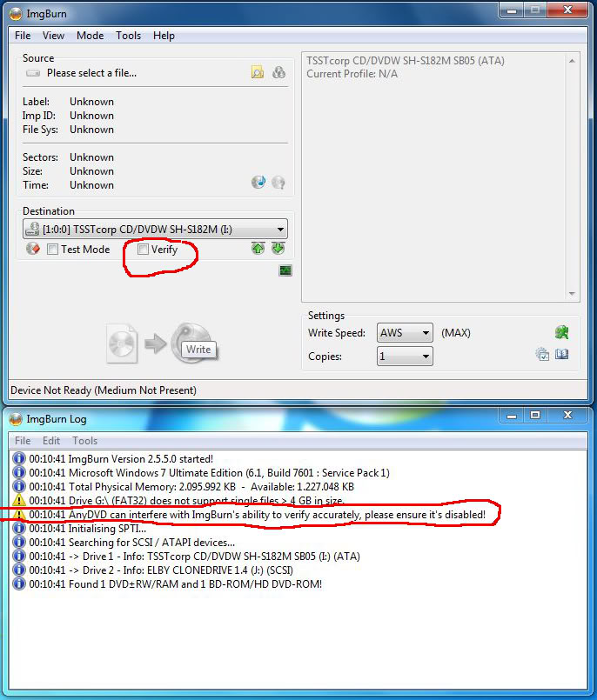Open automatic write speed settings icon
This screenshot has height=700, width=597.
click(x=561, y=332)
